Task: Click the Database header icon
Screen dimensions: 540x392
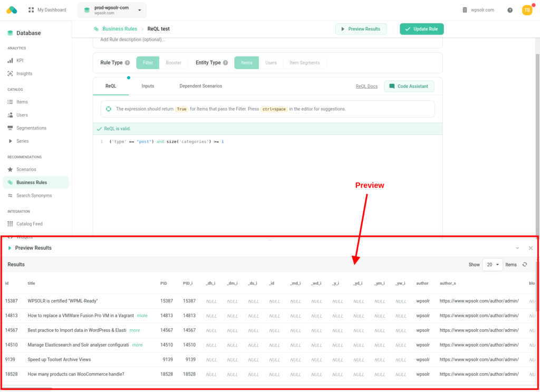Action: pyautogui.click(x=11, y=33)
